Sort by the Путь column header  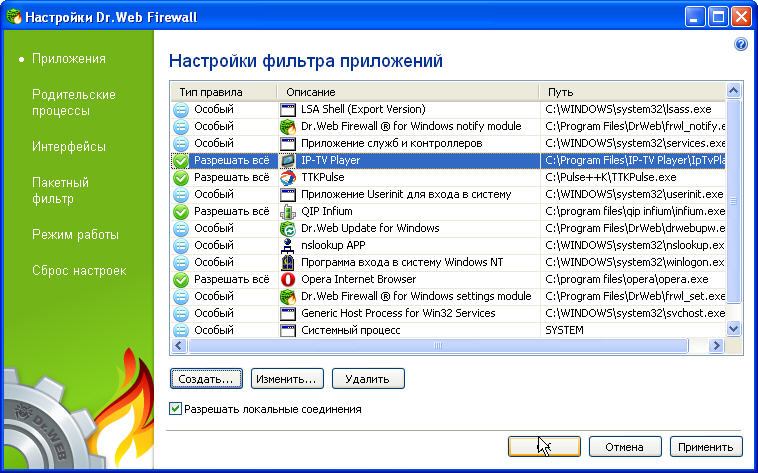pos(632,92)
